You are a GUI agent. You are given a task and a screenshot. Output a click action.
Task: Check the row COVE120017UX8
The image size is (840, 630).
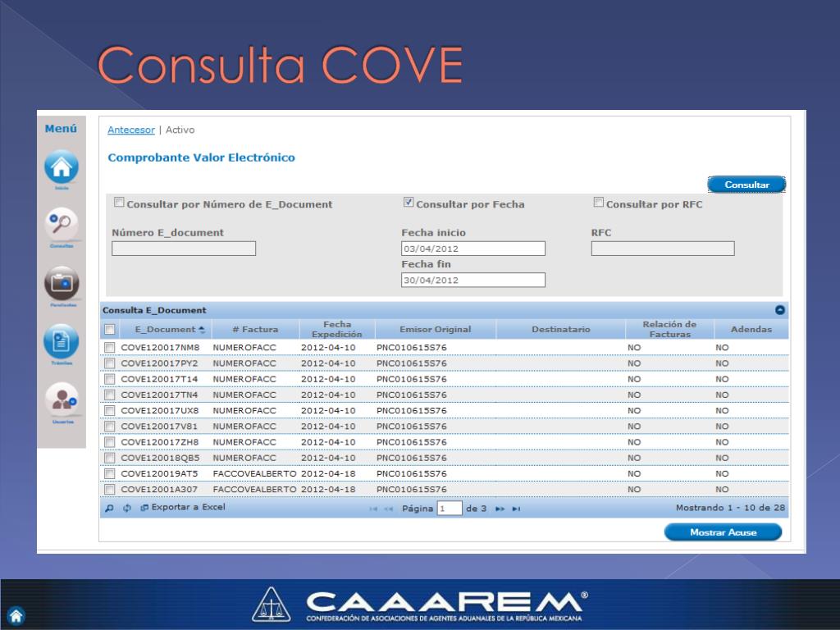click(x=109, y=410)
